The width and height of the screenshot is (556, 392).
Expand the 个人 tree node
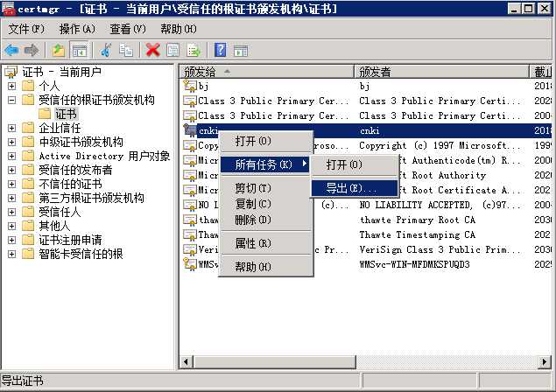tap(11, 86)
